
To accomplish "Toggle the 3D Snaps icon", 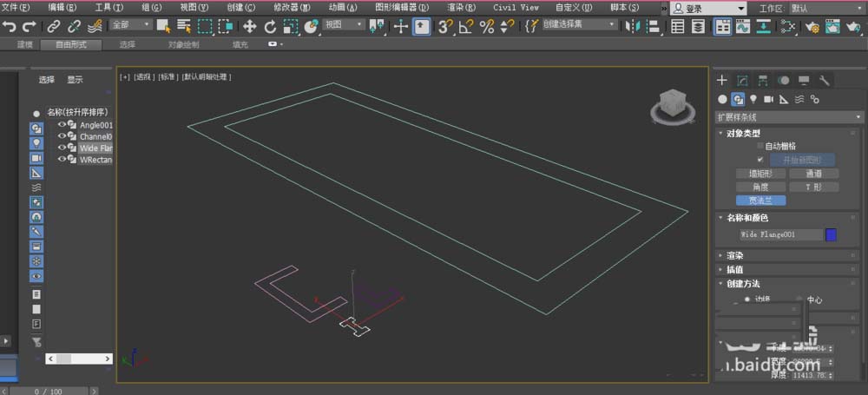I will (445, 26).
